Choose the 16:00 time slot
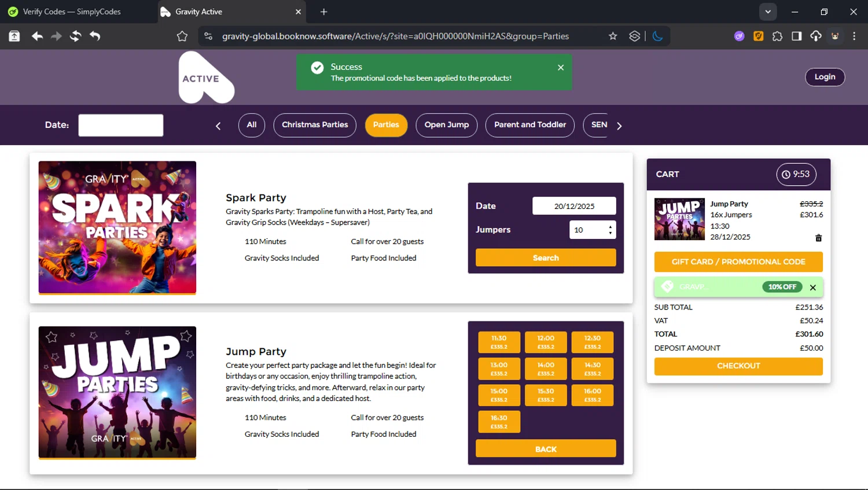The image size is (868, 490). [593, 395]
